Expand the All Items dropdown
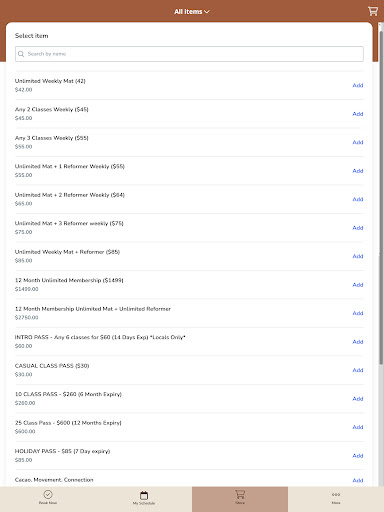This screenshot has width=384, height=512. (192, 12)
